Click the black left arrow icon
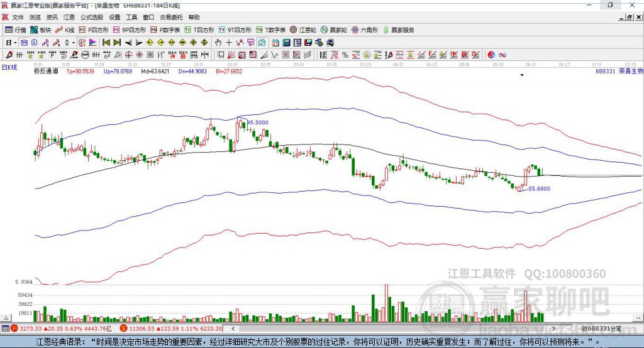This screenshot has height=348, width=644. [x=128, y=43]
